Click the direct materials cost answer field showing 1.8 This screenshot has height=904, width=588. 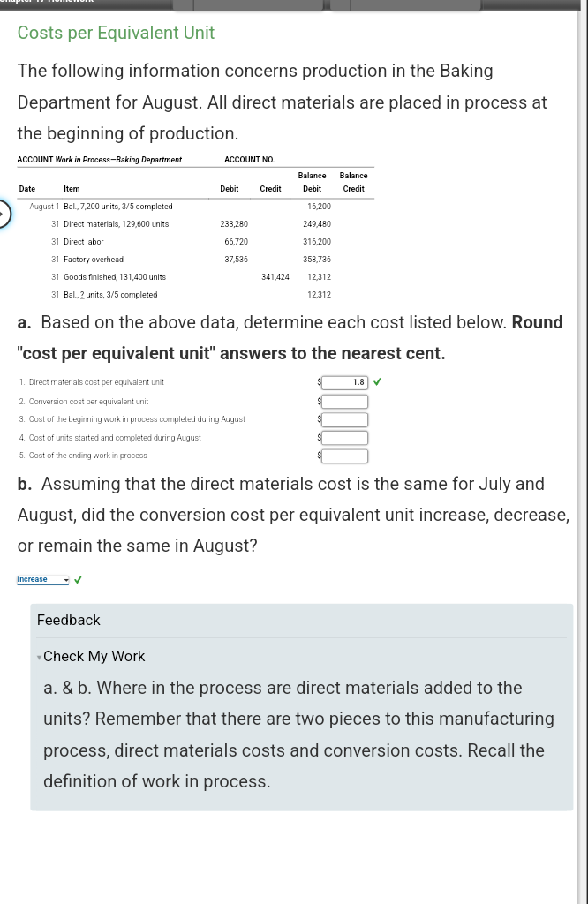[344, 381]
